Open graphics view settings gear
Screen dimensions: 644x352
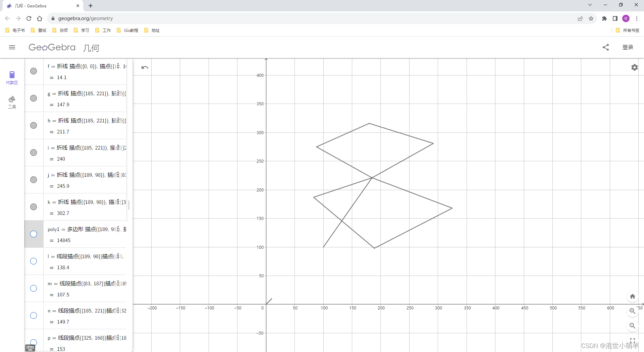click(x=635, y=67)
